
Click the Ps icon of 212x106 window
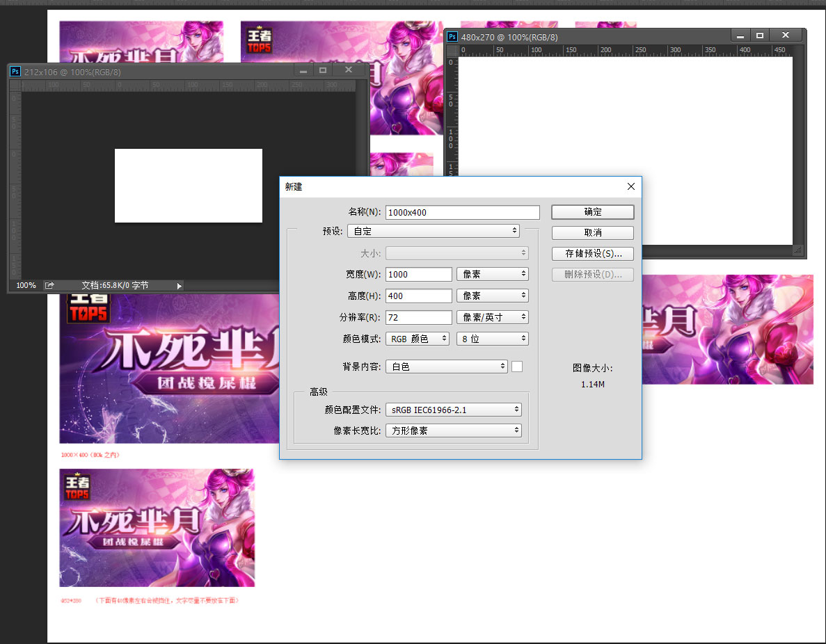click(x=15, y=72)
